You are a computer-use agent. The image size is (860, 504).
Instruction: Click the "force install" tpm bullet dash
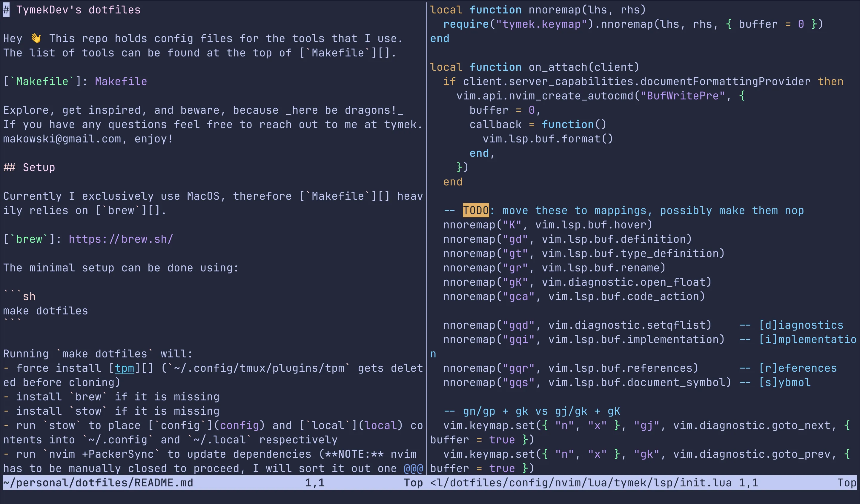click(6, 368)
